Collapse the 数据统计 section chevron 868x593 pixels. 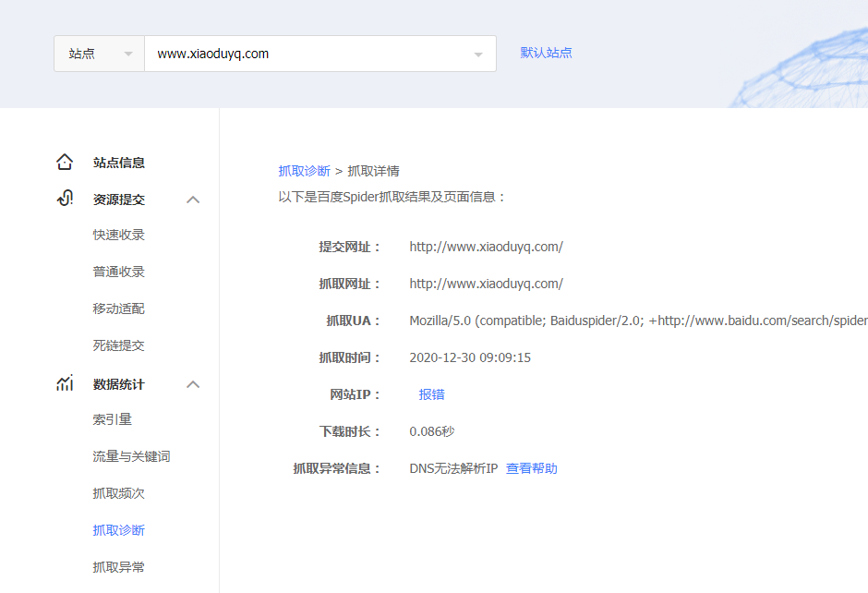tap(193, 383)
